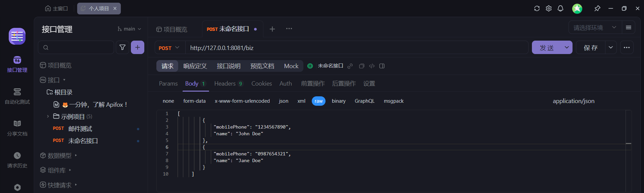Select form-data body type
This screenshot has height=193, width=644.
[x=194, y=101]
